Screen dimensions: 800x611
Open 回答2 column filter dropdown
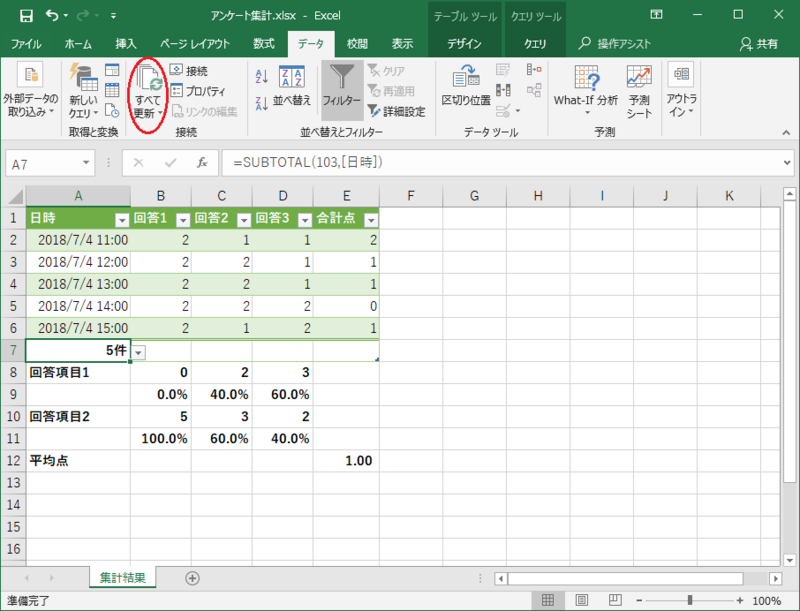(244, 220)
